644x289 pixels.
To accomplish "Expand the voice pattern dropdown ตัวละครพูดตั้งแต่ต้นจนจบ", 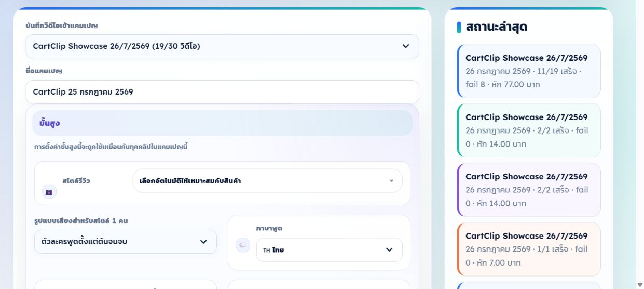I will pyautogui.click(x=126, y=242).
